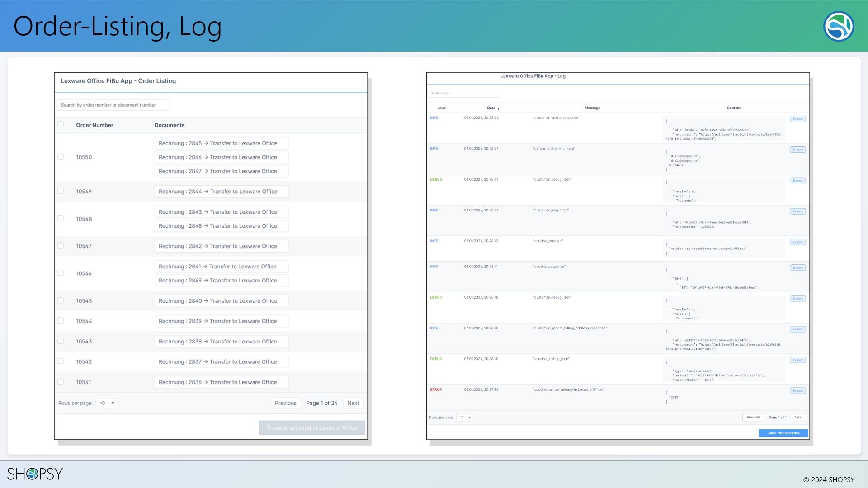Expand the ERROR vouchernumber log context
This screenshot has height=488, width=868.
click(x=798, y=391)
